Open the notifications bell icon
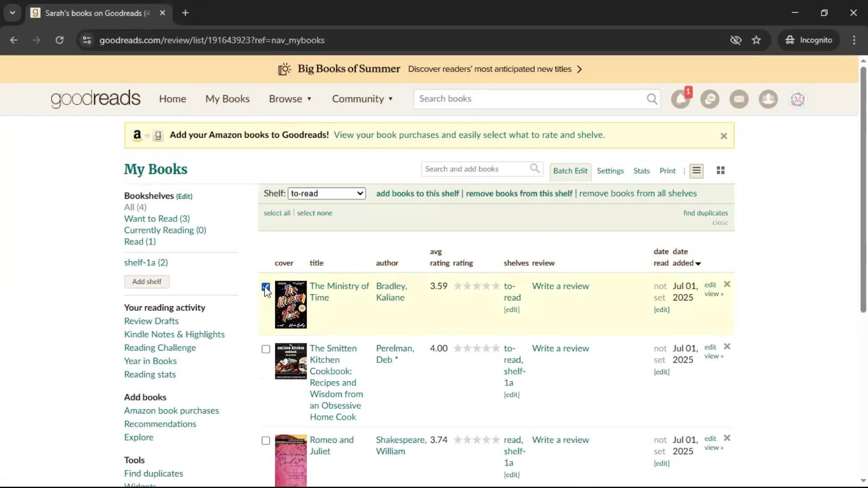The height and width of the screenshot is (488, 868). point(680,99)
